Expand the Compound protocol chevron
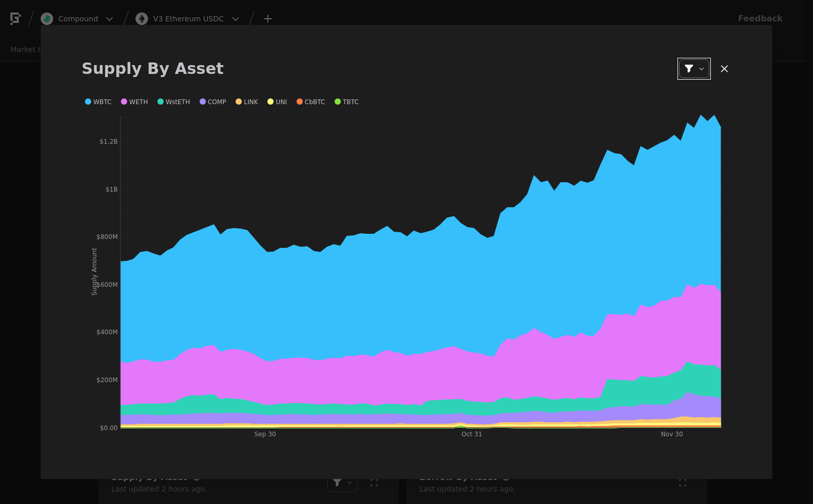Image resolution: width=813 pixels, height=504 pixels. (x=109, y=19)
